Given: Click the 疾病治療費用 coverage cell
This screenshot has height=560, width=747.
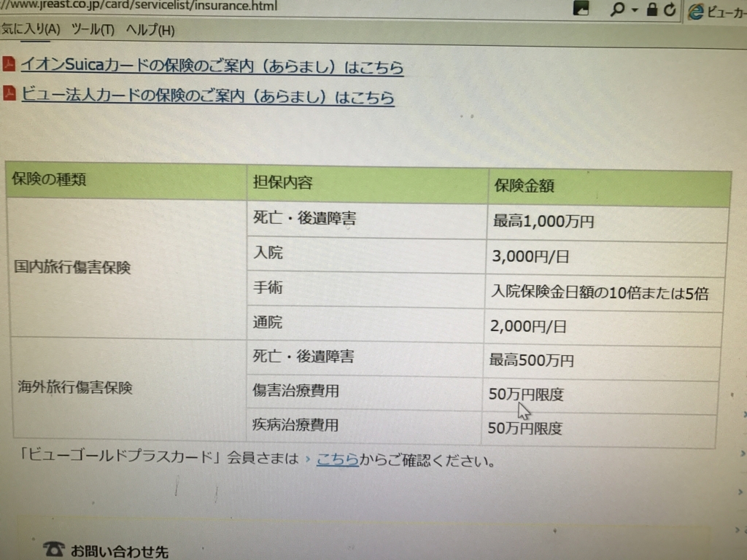Looking at the screenshot, I should pyautogui.click(x=363, y=426).
